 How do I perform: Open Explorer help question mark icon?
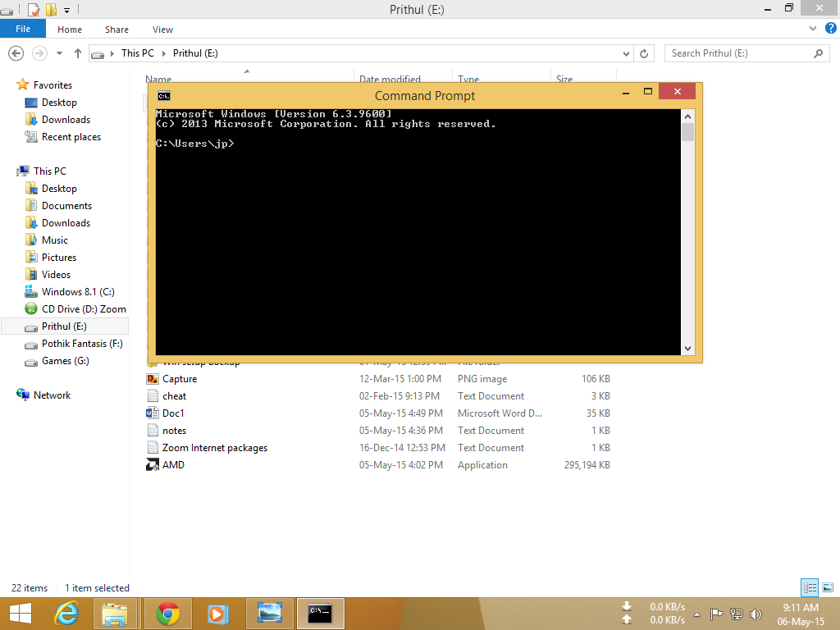tap(830, 29)
